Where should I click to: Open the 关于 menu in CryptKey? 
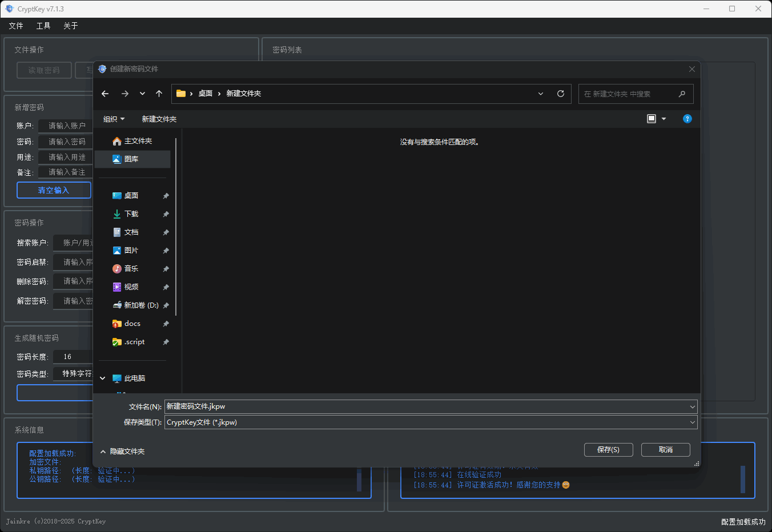(71, 26)
